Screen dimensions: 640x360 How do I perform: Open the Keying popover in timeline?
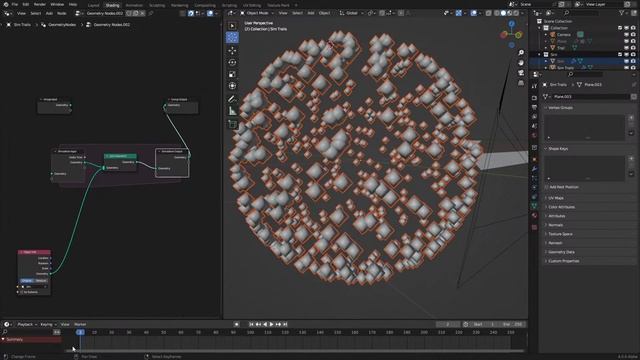(48, 324)
